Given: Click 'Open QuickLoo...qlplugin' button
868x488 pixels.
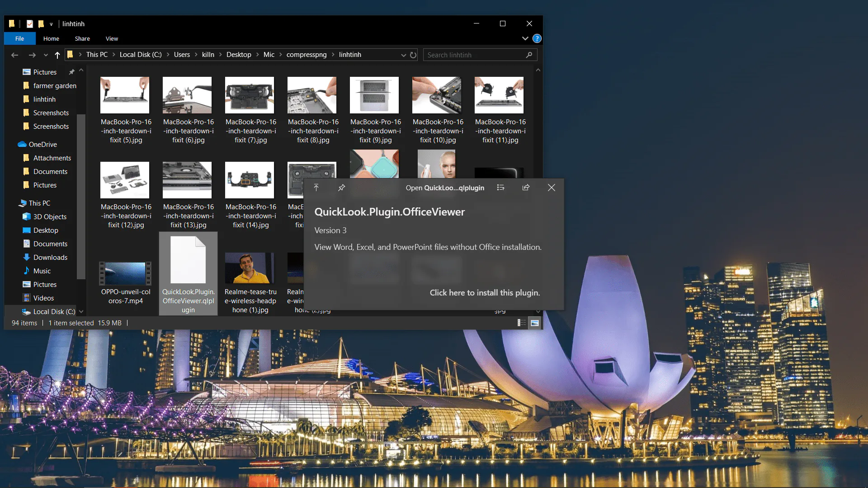Looking at the screenshot, I should 445,188.
